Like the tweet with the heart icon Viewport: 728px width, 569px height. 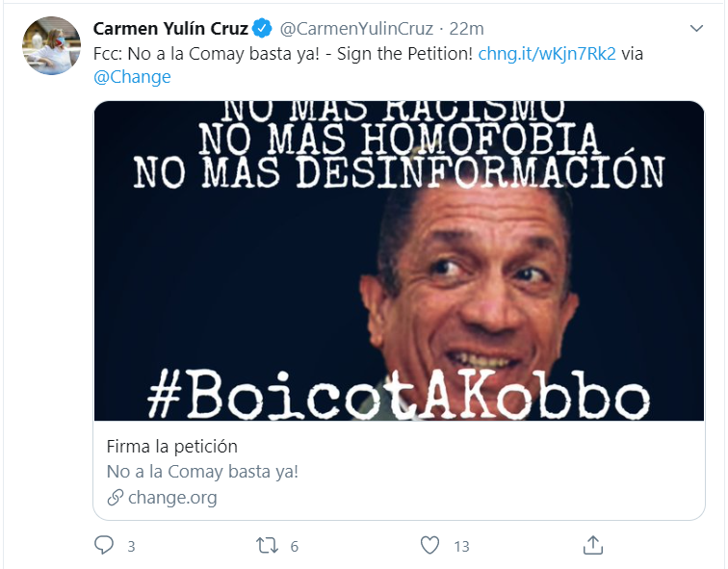point(430,545)
